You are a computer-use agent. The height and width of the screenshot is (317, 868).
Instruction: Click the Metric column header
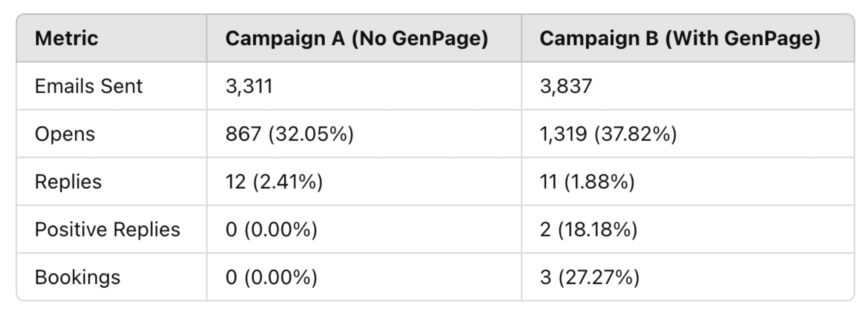click(x=67, y=38)
